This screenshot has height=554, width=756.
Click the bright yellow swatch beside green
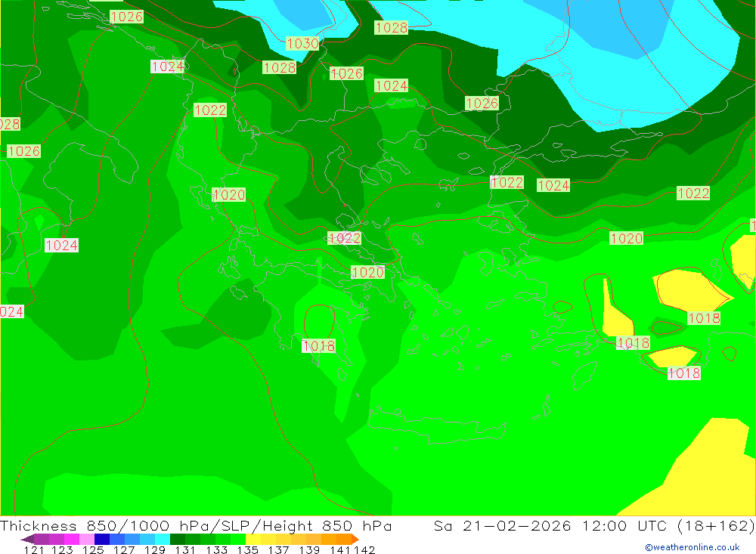pos(253,539)
